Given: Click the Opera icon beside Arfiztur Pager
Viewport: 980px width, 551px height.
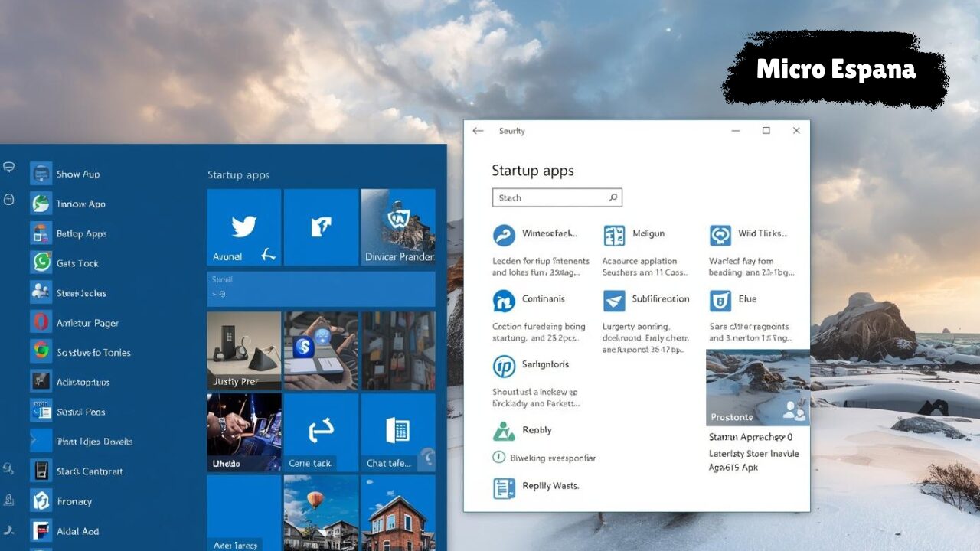Looking at the screenshot, I should pos(41,322).
